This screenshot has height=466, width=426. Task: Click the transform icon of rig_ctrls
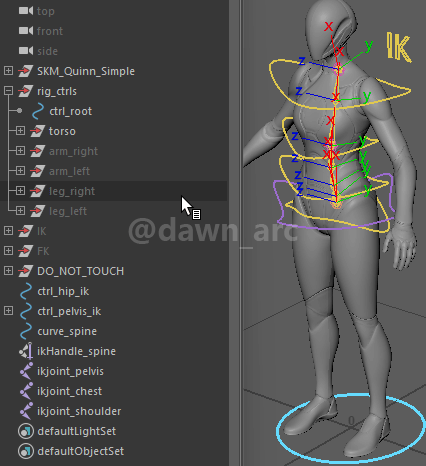25,91
